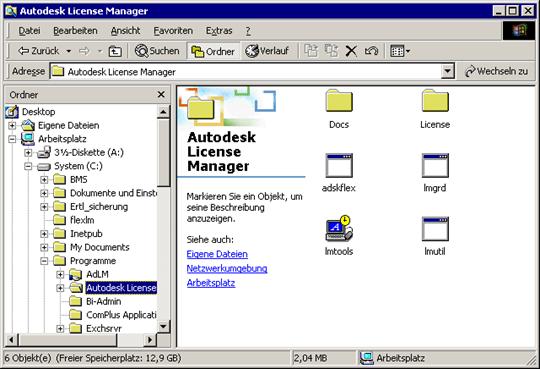Expand the Eigene Dateien tree node
Viewport: 540px width, 369px height.
[12, 125]
